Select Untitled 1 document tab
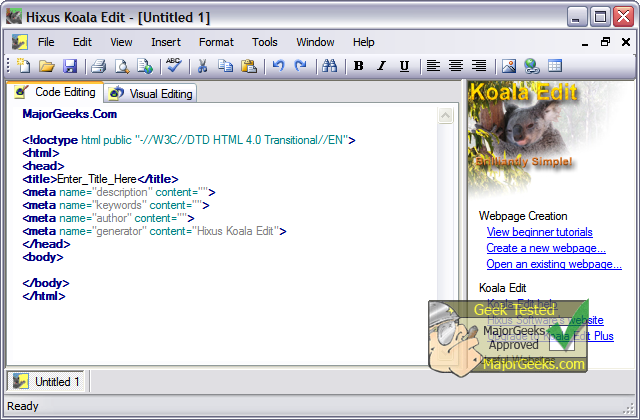The width and height of the screenshot is (640, 420). pos(46,382)
